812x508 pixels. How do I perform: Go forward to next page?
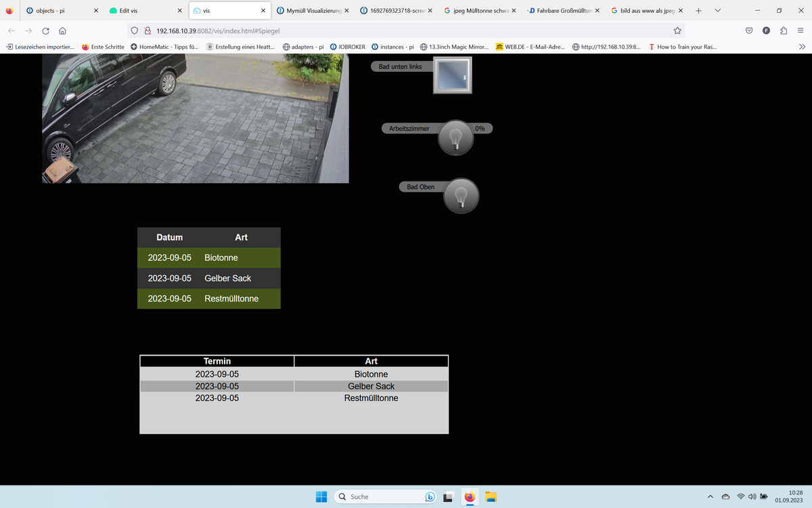tap(28, 30)
